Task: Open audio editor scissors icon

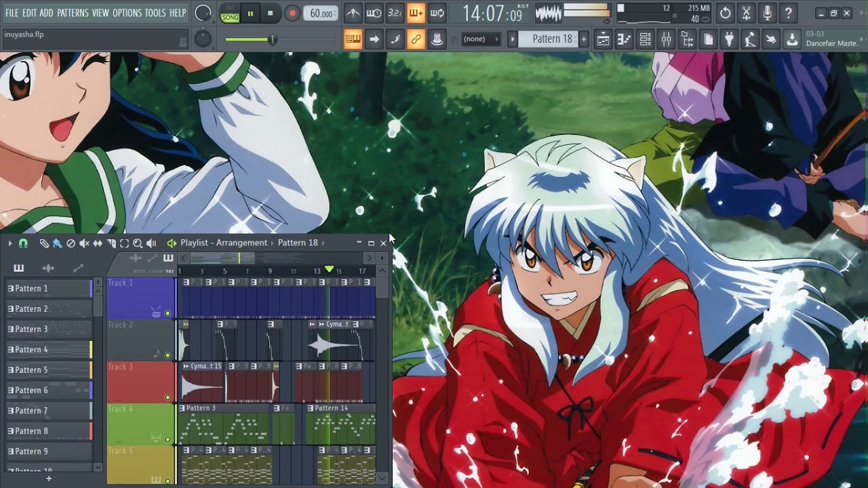Action: [x=747, y=13]
